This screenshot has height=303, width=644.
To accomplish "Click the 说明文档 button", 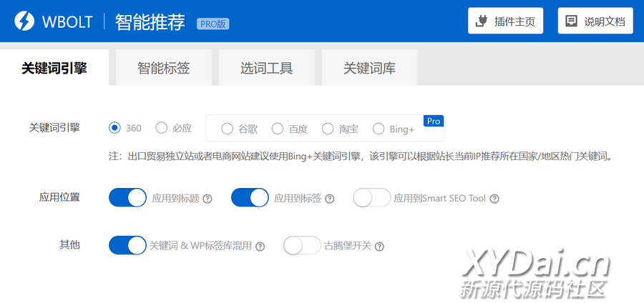I will point(595,21).
